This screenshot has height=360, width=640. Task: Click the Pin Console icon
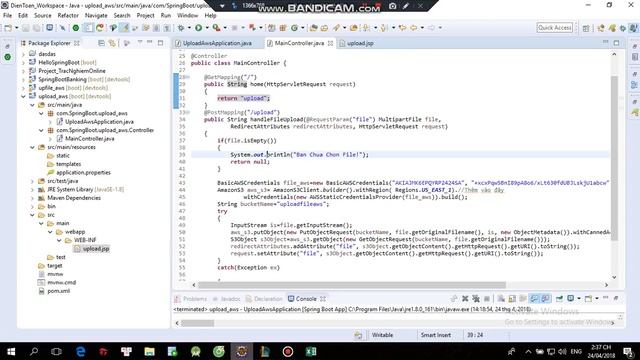point(560,299)
